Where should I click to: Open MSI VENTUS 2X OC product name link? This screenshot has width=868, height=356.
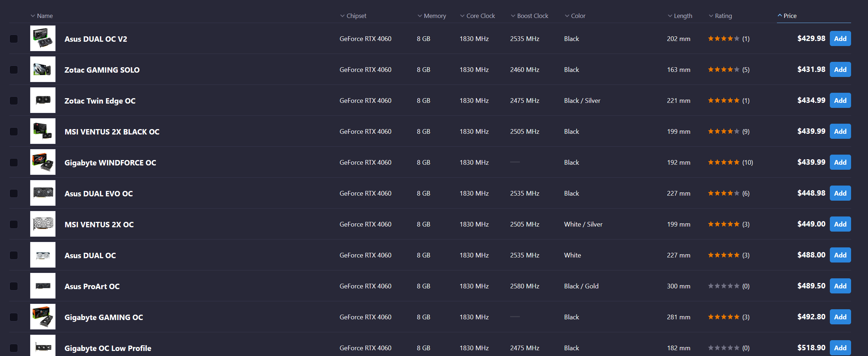(x=99, y=224)
